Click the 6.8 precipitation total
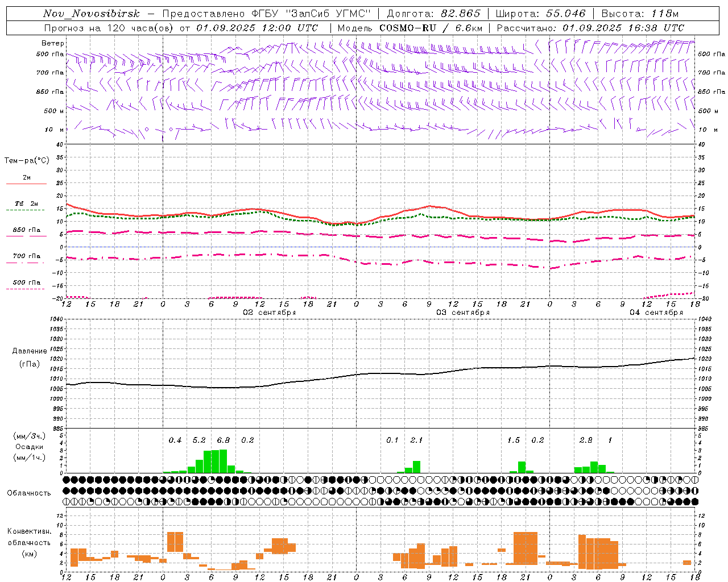Image resolution: width=728 pixels, height=582 pixels. (224, 440)
